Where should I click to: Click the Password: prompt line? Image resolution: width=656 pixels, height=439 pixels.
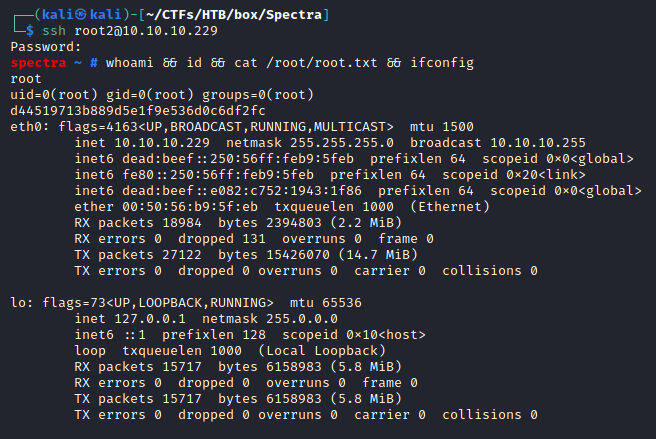pos(47,46)
